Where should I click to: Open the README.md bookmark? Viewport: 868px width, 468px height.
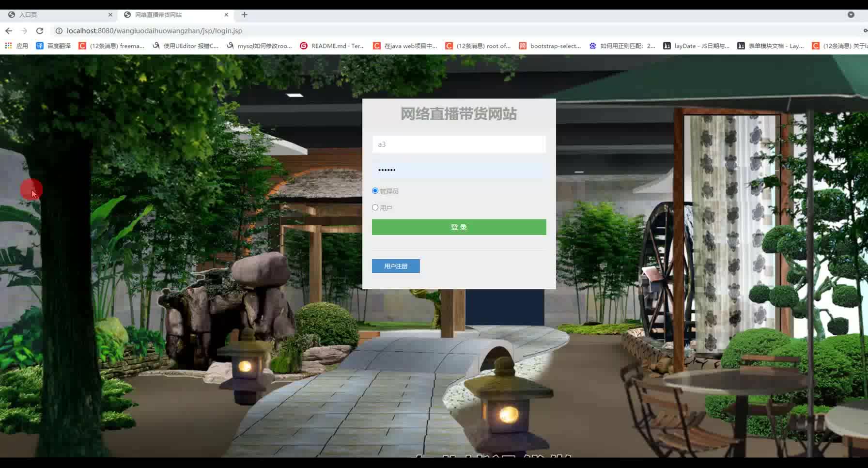coord(332,46)
